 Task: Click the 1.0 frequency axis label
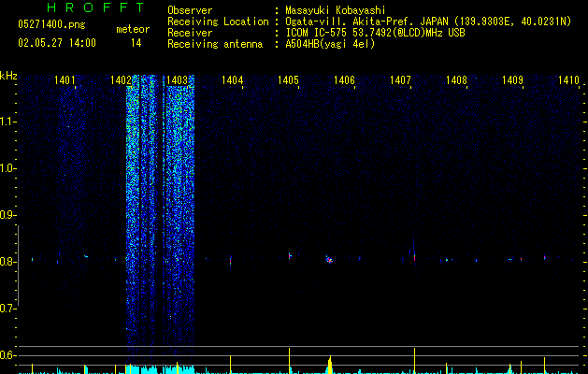click(x=7, y=168)
